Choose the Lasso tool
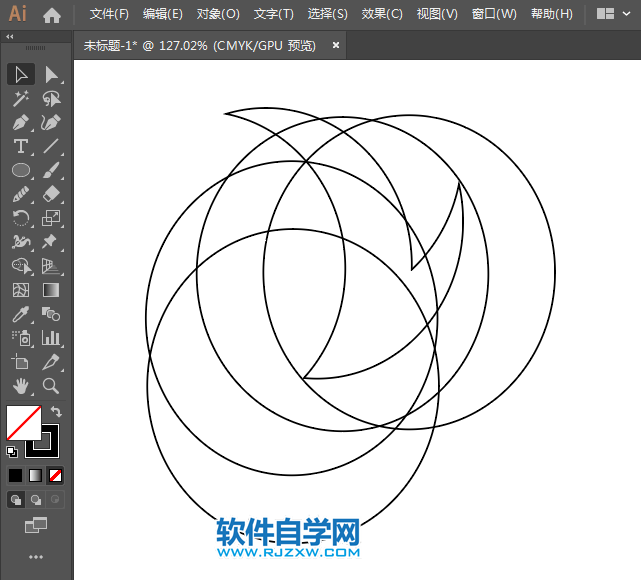641x580 pixels. tap(51, 99)
